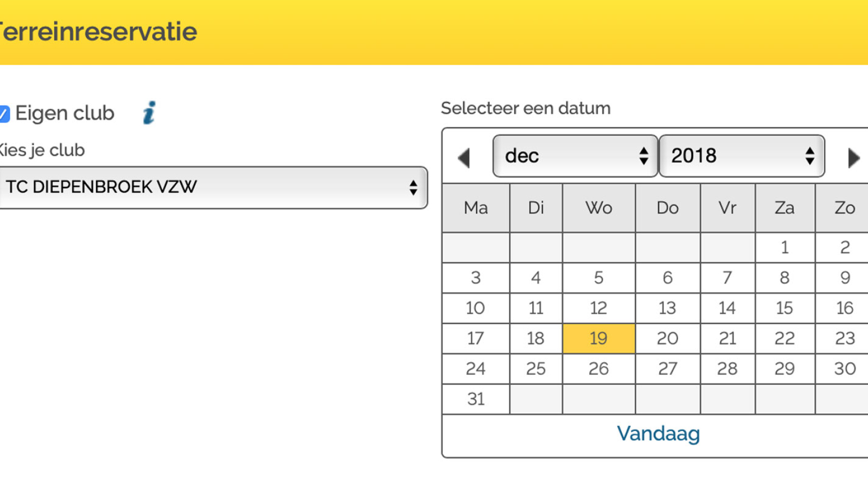Pick December 25 in the calendar
The width and height of the screenshot is (868, 488).
point(536,369)
